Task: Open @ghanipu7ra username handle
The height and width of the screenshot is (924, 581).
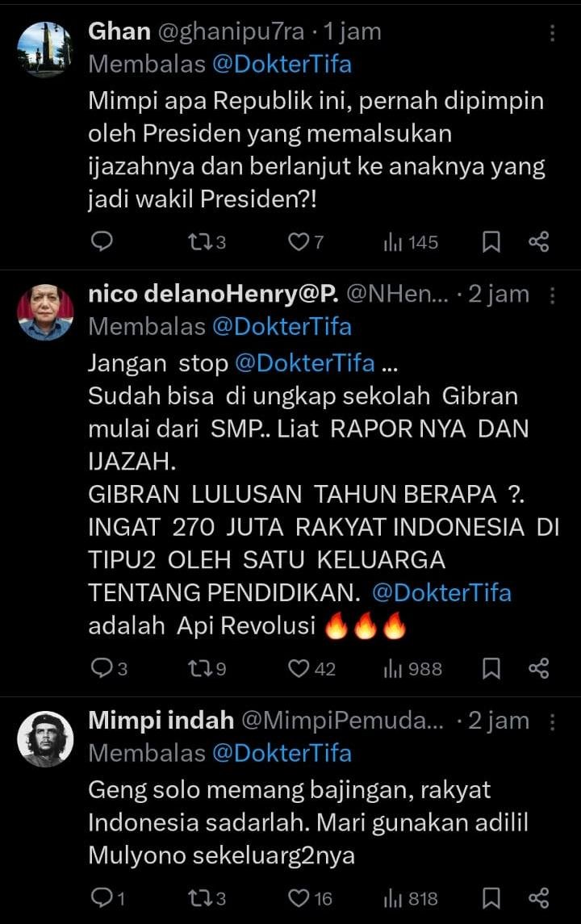Action: (230, 32)
